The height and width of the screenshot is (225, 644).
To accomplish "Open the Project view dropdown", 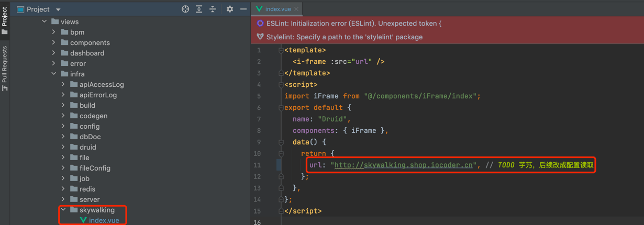I will (58, 9).
